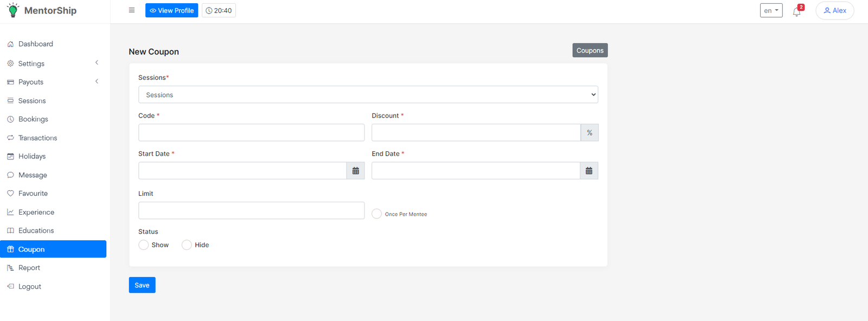Enable the Once Per Mentee option

[376, 214]
